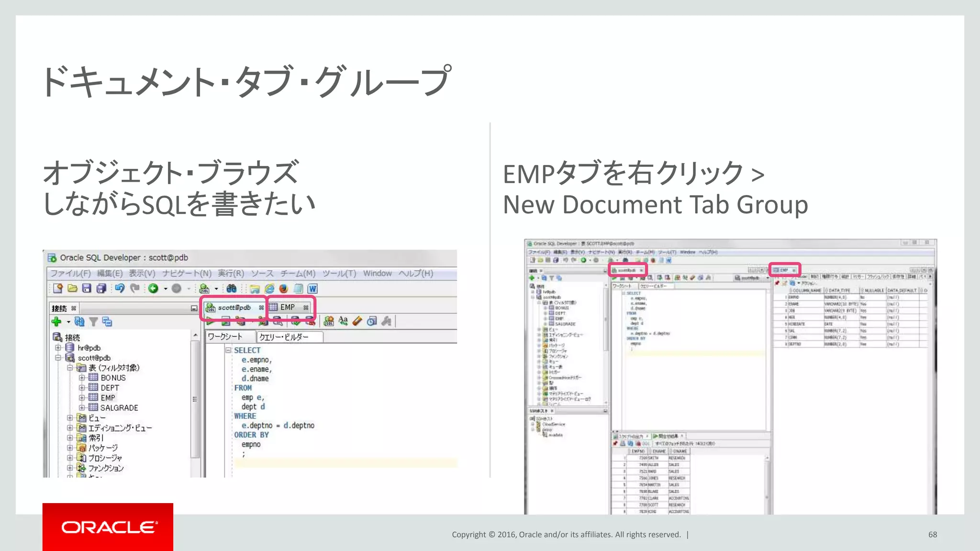The image size is (980, 551).
Task: Expand the BONUS table node, left screenshot
Action: tap(82, 378)
